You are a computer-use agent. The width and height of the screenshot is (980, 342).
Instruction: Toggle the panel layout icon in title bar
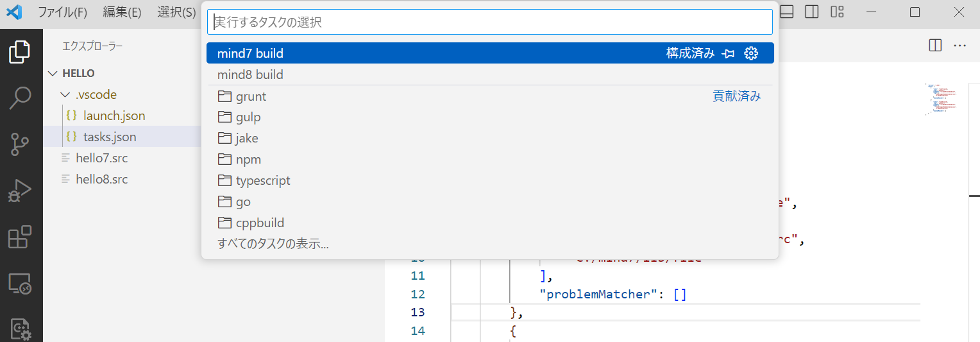pyautogui.click(x=787, y=12)
